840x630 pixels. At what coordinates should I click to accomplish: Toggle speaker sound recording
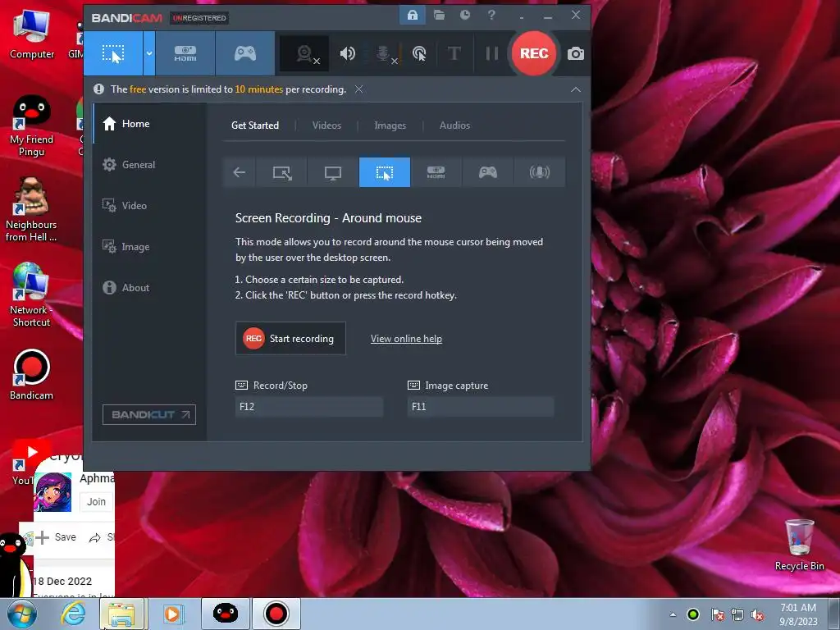[348, 53]
